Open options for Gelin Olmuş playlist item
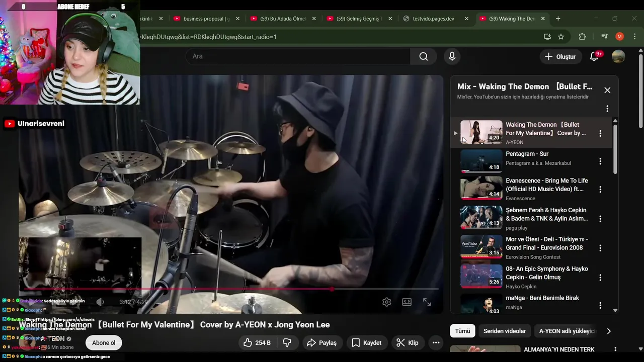The image size is (644, 362). (x=600, y=277)
